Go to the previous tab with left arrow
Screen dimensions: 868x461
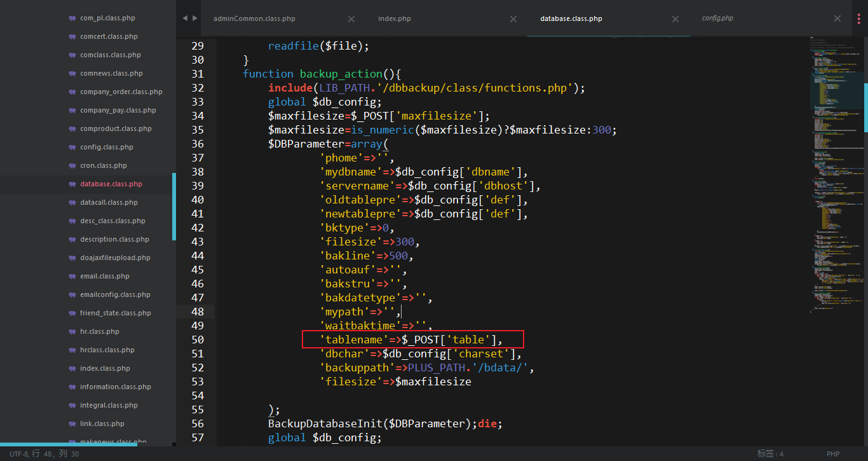185,18
